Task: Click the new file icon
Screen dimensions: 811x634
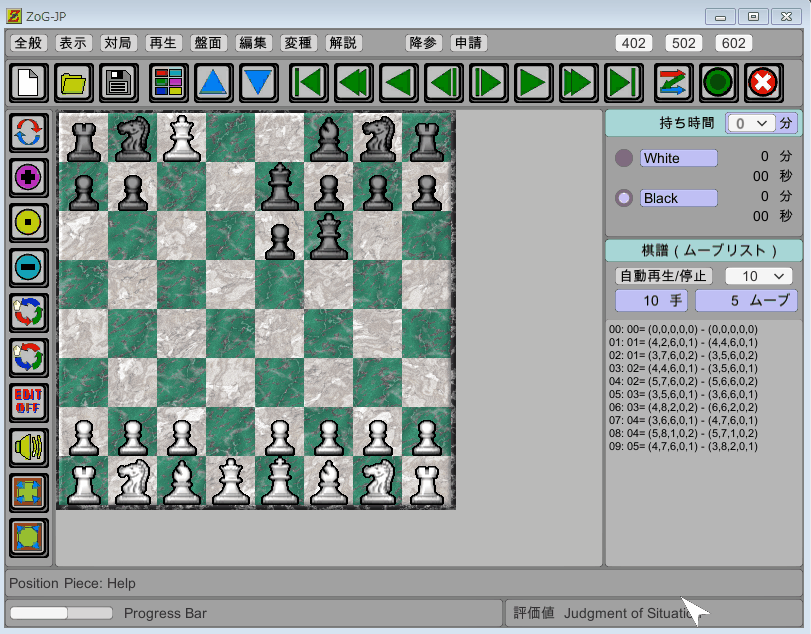Action: [x=29, y=82]
